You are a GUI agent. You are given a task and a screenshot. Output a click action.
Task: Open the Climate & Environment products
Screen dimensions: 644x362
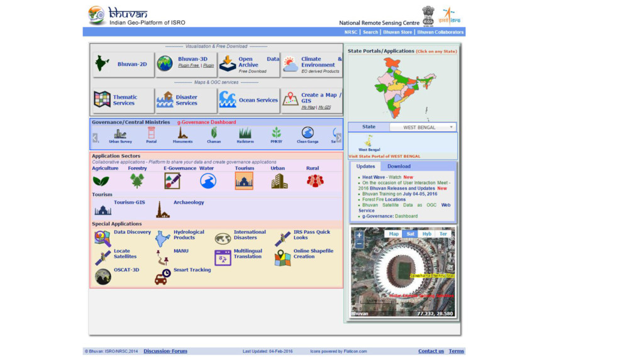(x=312, y=65)
